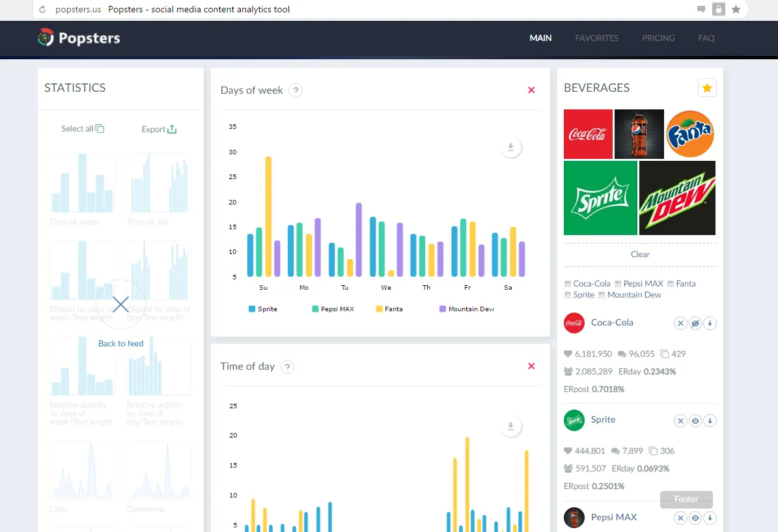This screenshot has height=532, width=778.
Task: Click the Clear link under beverage logos
Action: click(639, 254)
